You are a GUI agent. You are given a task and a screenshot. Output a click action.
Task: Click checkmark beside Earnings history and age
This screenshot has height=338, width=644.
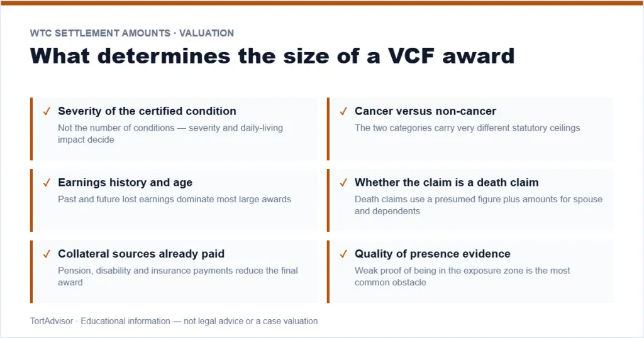pyautogui.click(x=47, y=183)
